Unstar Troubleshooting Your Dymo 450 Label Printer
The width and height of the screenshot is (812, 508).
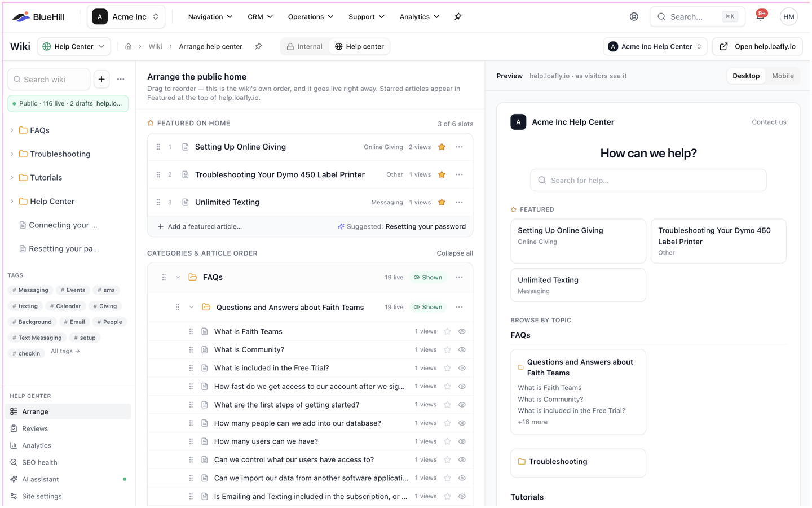[x=442, y=175]
